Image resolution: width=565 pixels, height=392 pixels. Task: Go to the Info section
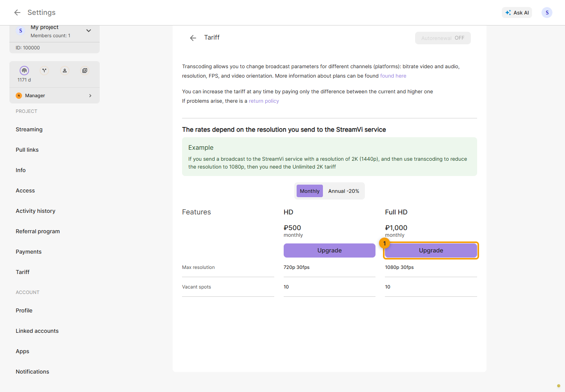click(21, 170)
